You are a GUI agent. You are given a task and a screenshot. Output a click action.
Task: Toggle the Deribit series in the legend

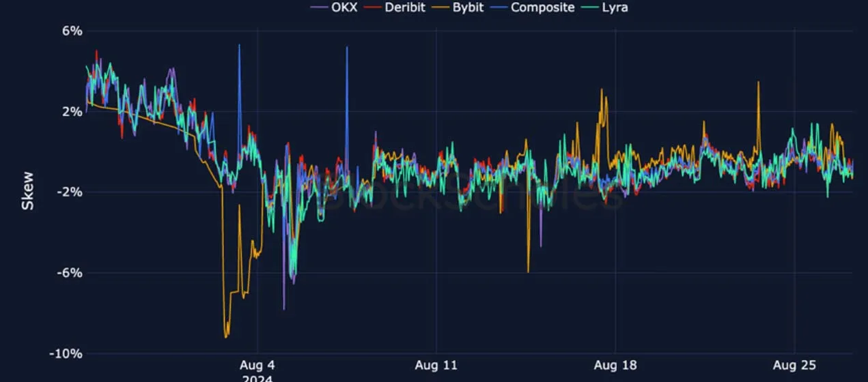(x=395, y=8)
